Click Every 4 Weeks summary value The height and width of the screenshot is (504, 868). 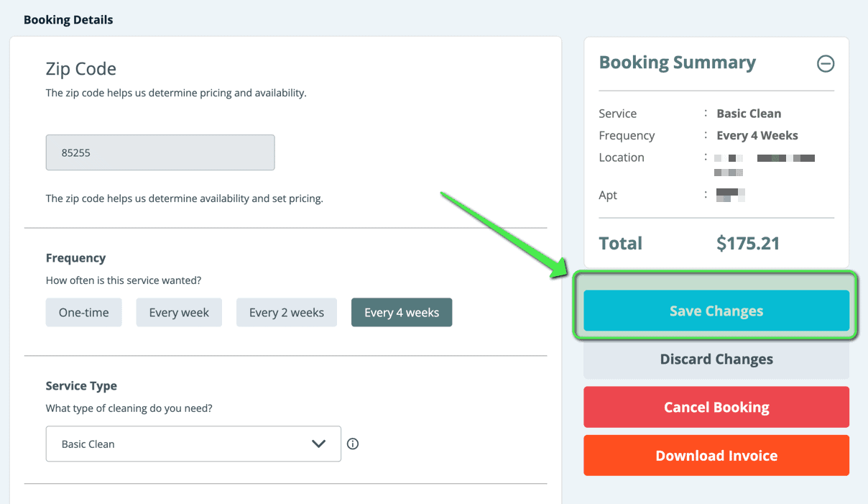pos(757,135)
